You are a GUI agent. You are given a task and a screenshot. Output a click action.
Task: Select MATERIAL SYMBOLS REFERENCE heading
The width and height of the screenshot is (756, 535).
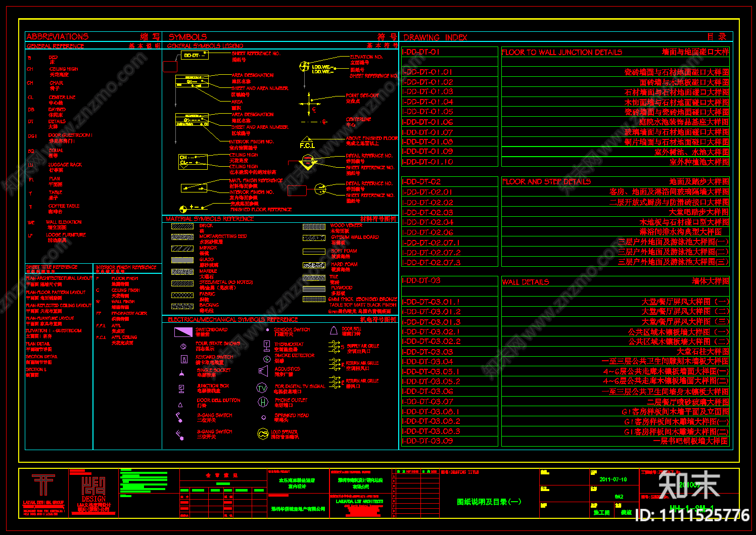coord(210,219)
